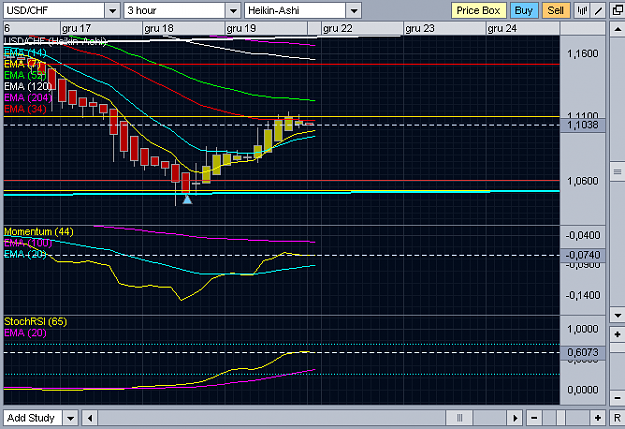
Task: Select the EMA (100) momentum label
Action: pyautogui.click(x=28, y=243)
